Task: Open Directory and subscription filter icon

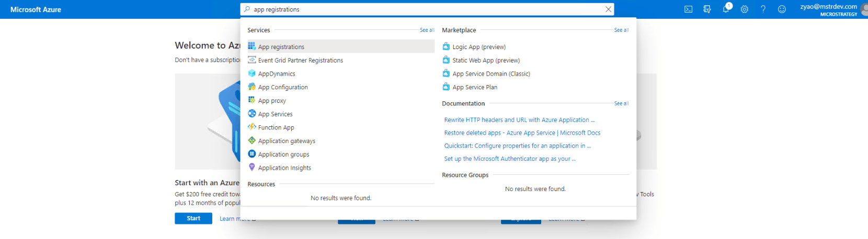Action: 707,9
